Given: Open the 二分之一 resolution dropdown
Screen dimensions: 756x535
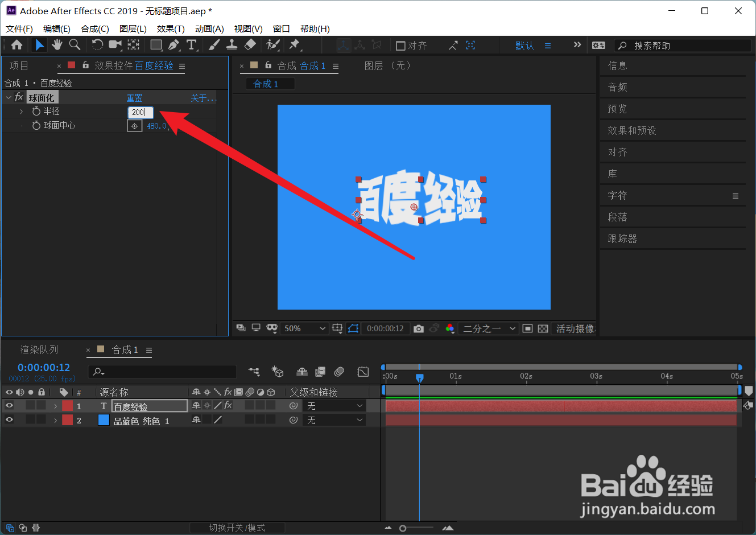Looking at the screenshot, I should [x=489, y=328].
